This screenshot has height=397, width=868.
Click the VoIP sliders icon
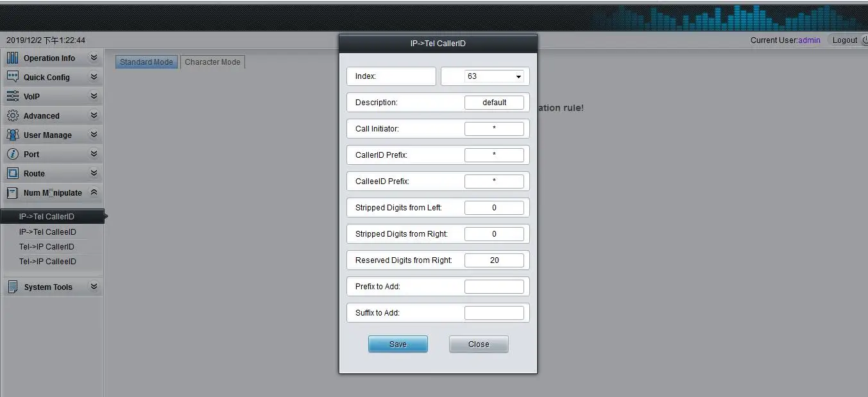(12, 96)
